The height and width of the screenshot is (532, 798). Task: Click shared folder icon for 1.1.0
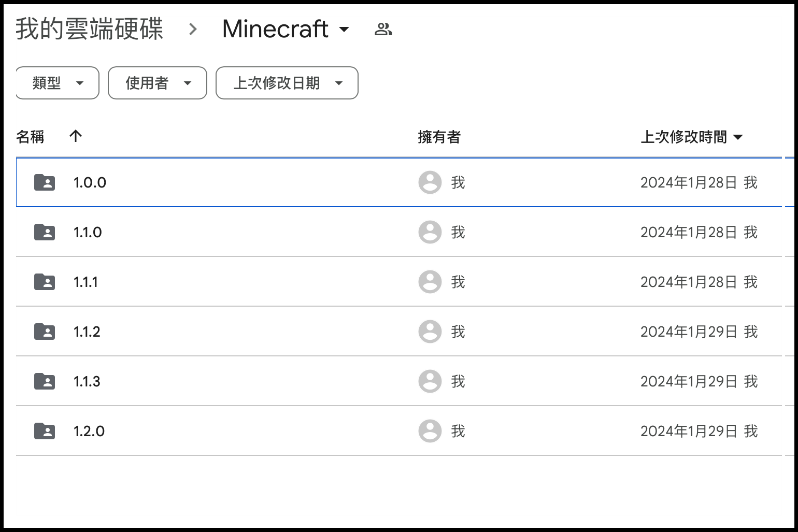pos(45,232)
